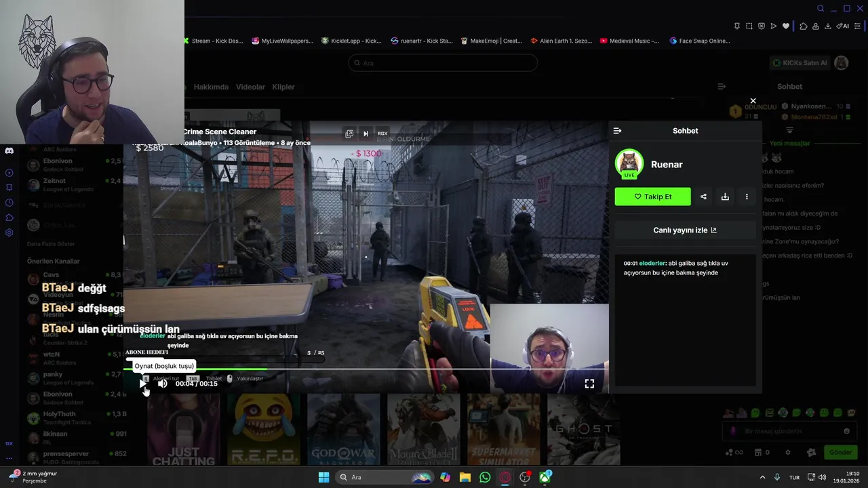This screenshot has height=488, width=868.
Task: Open MakeEmoji bookmark
Action: 491,41
